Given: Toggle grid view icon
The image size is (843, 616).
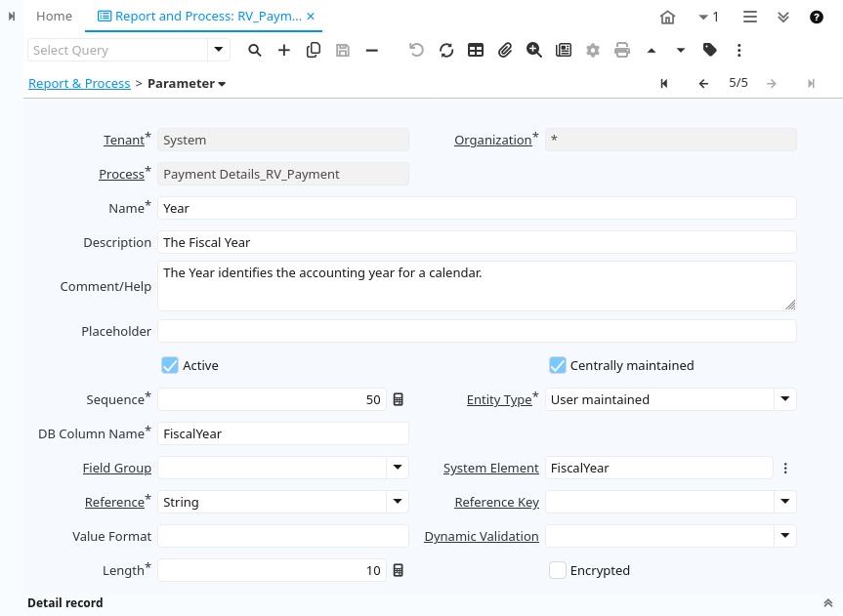Looking at the screenshot, I should (476, 50).
